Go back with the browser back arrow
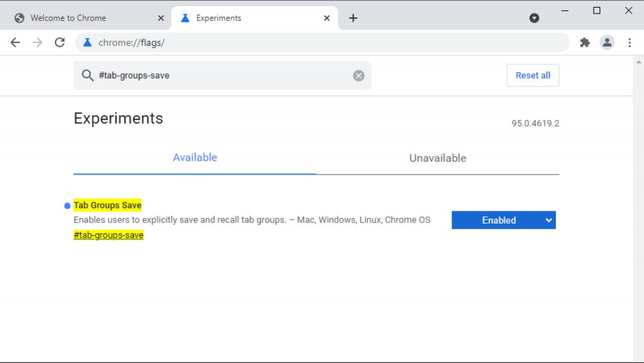This screenshot has height=363, width=644. [x=15, y=43]
